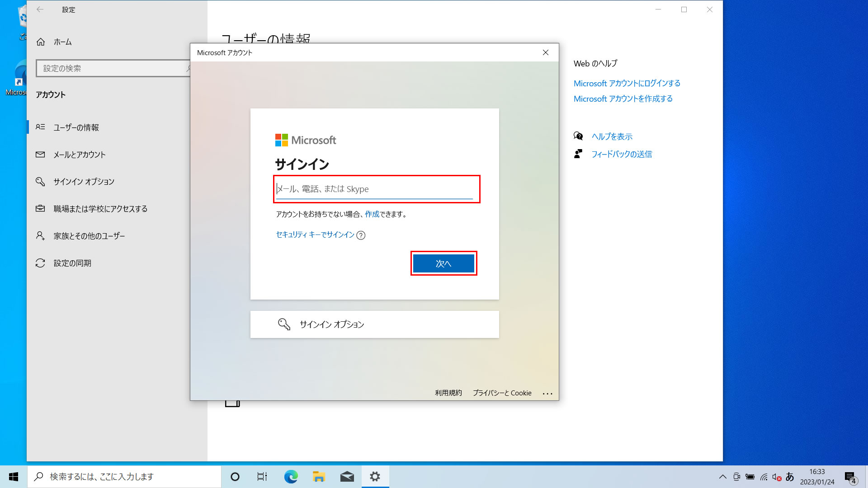Open Task View on taskbar

point(262,477)
